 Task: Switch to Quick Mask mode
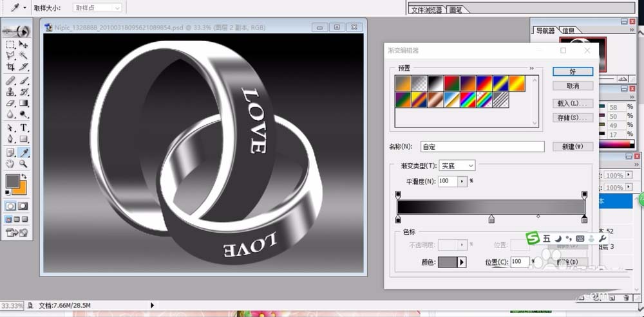click(x=23, y=206)
